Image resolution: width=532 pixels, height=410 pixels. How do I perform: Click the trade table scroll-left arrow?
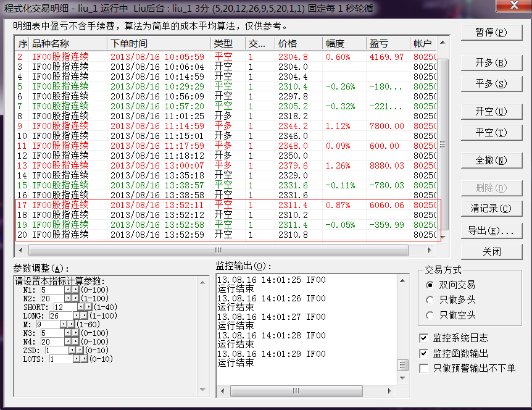point(21,251)
